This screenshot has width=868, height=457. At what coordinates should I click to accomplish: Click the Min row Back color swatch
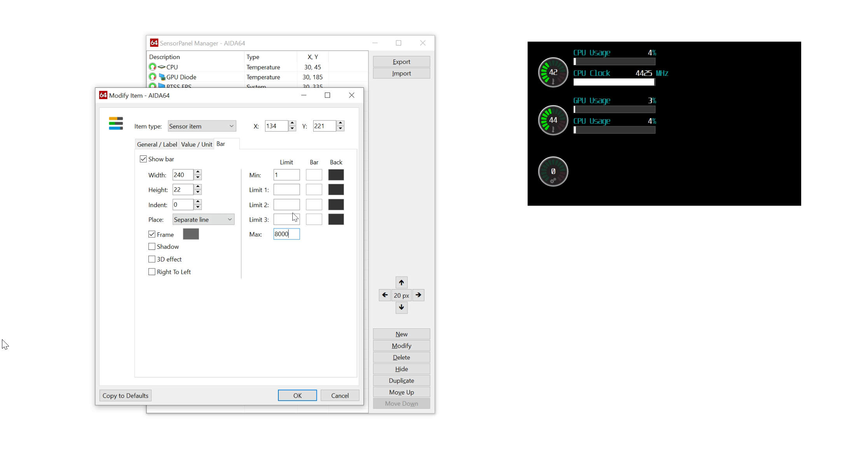(336, 175)
